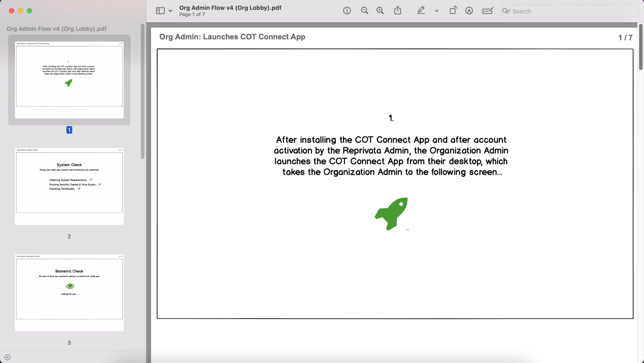
Task: Toggle the sidebar view button
Action: [x=160, y=11]
